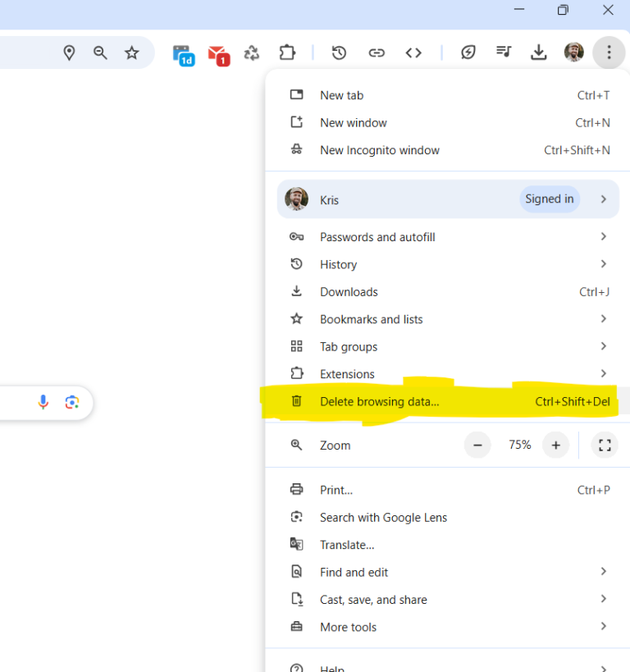This screenshot has width=630, height=672.
Task: Open the Extensions puzzle piece toolbar icon
Action: [x=286, y=53]
